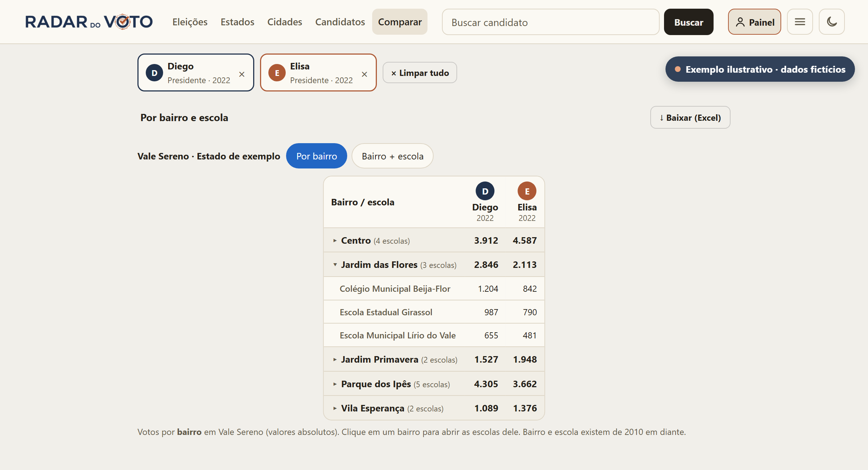868x470 pixels.
Task: Navigate to Cidades
Action: (x=285, y=22)
